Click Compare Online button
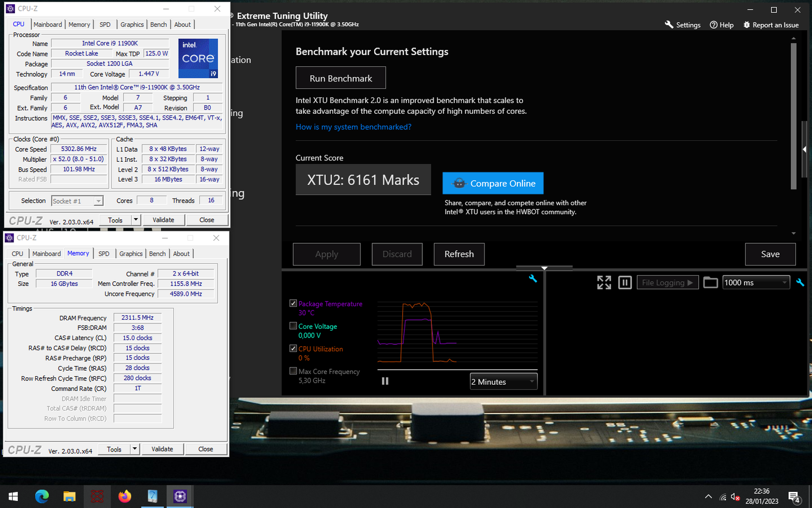This screenshot has width=812, height=508. (493, 183)
